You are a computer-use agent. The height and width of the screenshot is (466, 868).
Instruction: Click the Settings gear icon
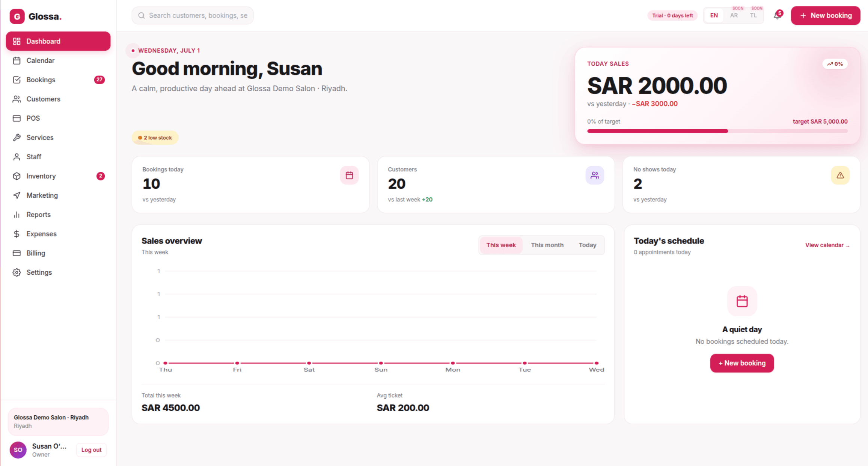[x=17, y=272]
